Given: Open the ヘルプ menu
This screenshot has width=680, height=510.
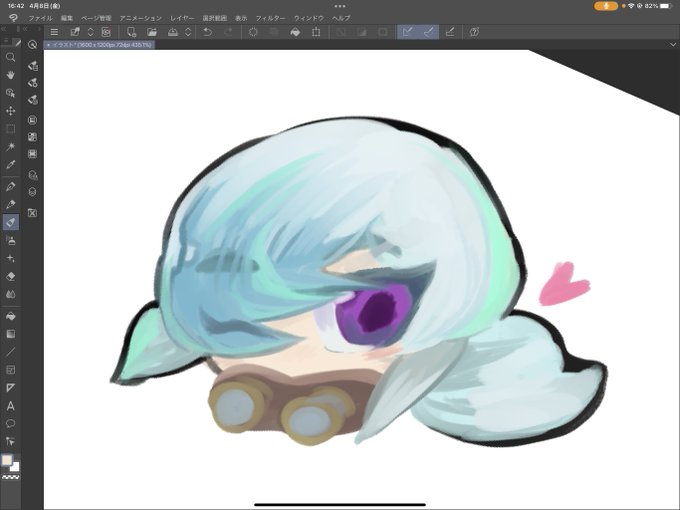Looking at the screenshot, I should click(341, 18).
